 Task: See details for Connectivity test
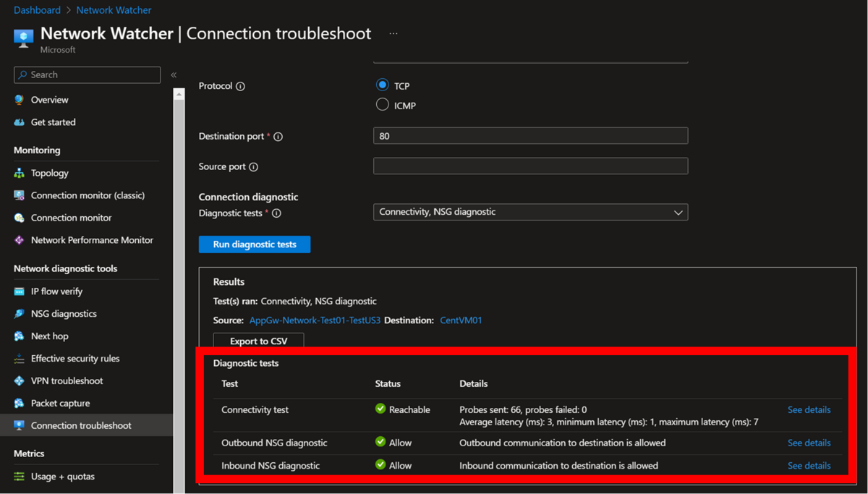point(809,409)
